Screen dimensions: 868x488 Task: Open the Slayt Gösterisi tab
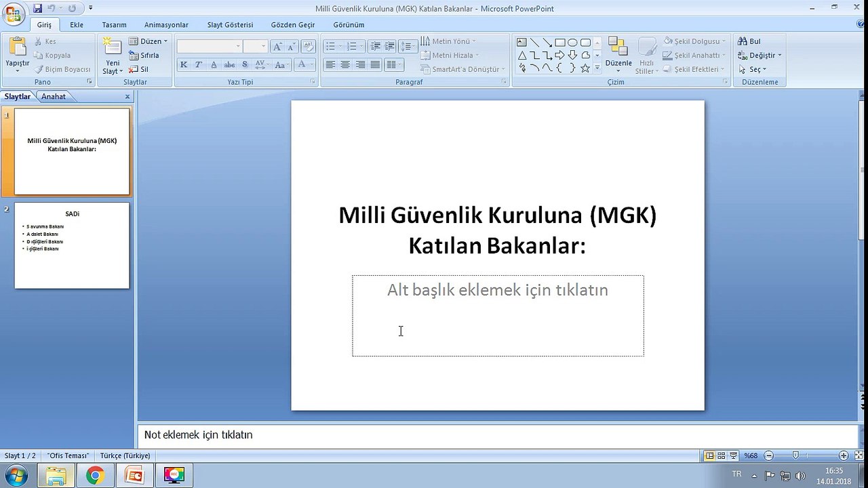point(230,24)
